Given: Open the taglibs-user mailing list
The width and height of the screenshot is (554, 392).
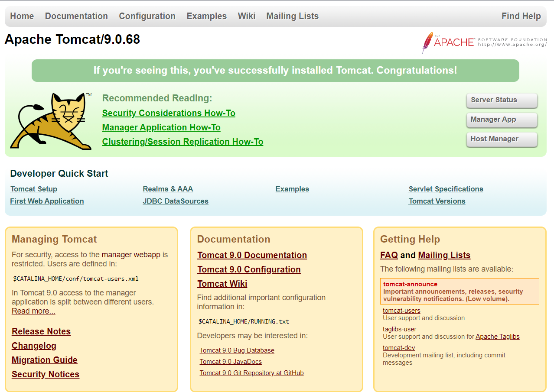Looking at the screenshot, I should 400,329.
